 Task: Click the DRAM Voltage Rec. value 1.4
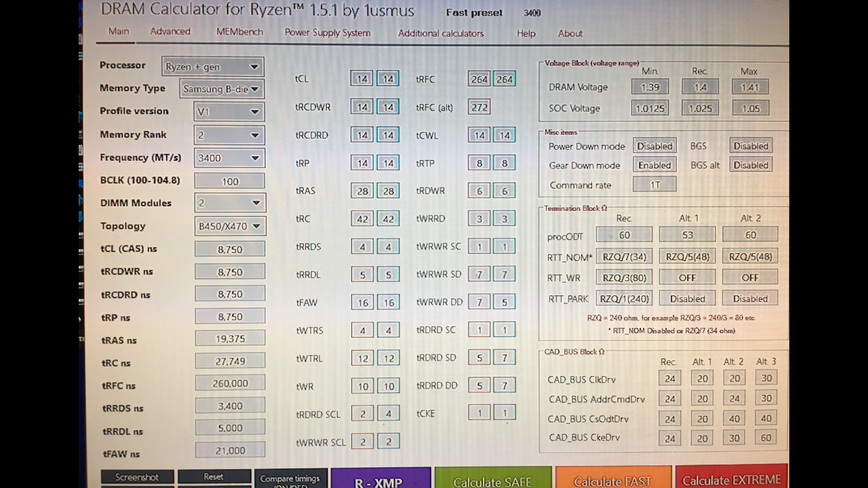pyautogui.click(x=700, y=87)
